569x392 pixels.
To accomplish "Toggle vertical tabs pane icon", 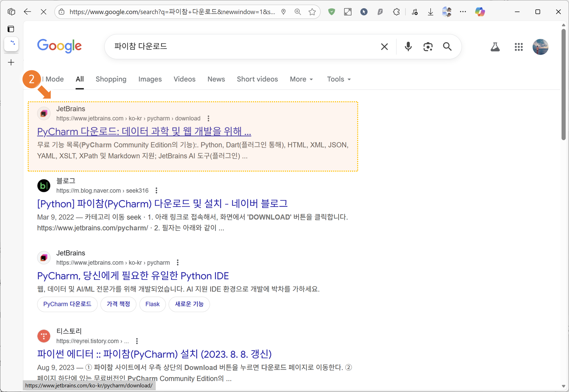I will coord(11,29).
